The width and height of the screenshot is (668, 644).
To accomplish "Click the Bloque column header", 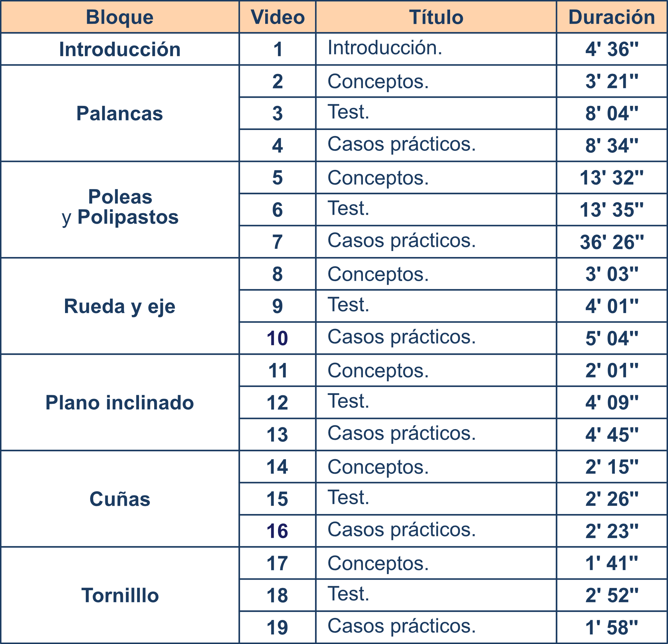I will pos(119,17).
